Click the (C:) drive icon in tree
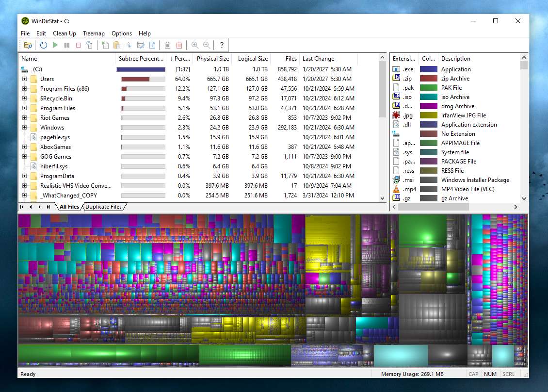The image size is (548, 392). (x=24, y=69)
